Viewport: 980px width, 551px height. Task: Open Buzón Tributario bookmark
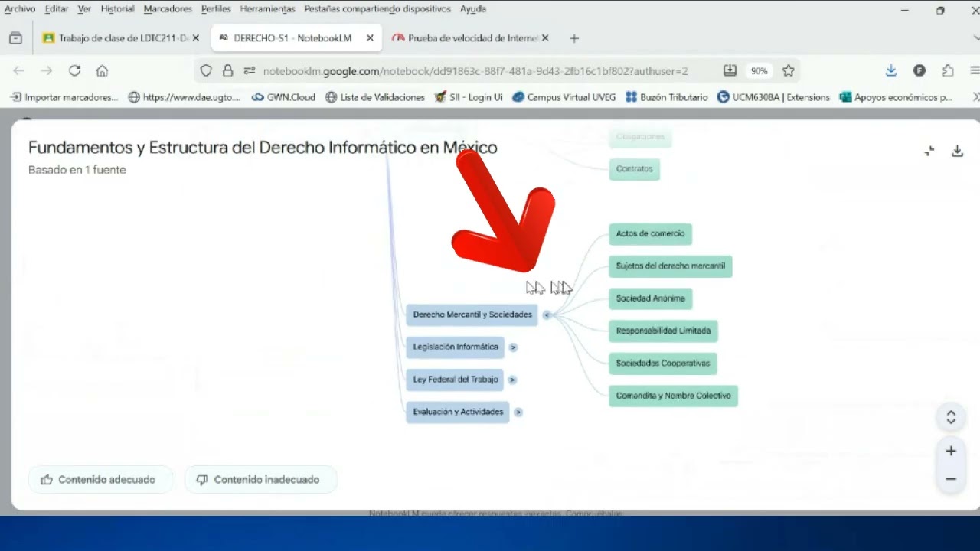click(x=667, y=97)
